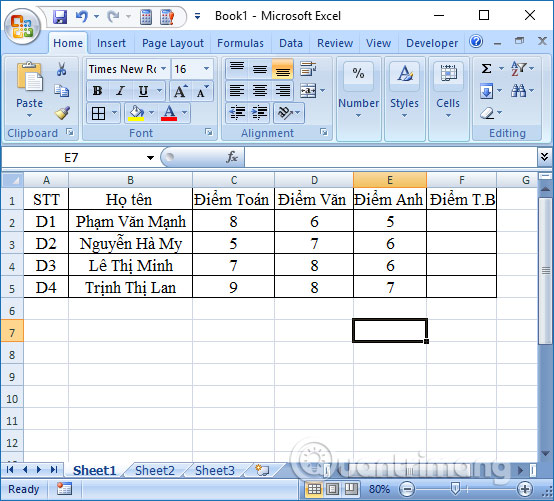Click the Save floppy disk icon
This screenshot has width=554, height=501.
[x=60, y=17]
